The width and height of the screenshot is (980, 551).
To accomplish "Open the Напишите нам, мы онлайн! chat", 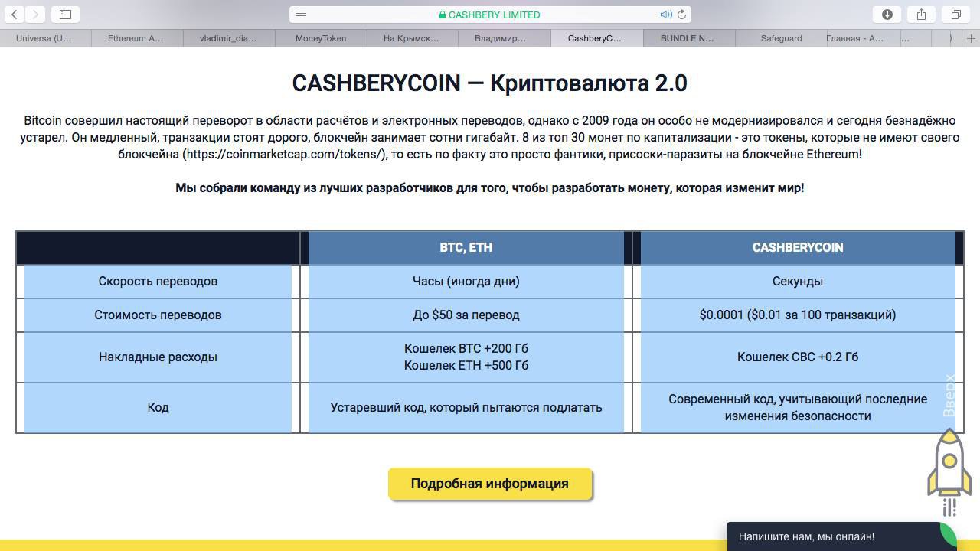I will (841, 536).
